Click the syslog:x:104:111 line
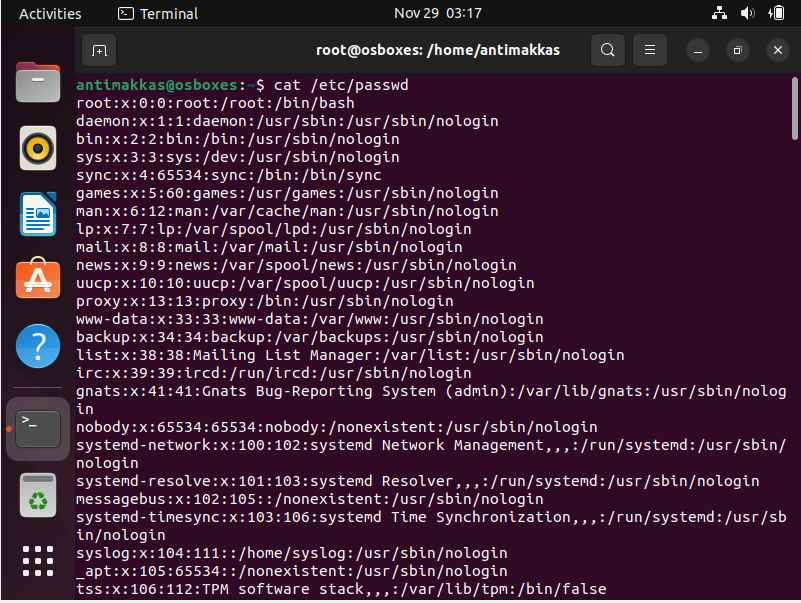 [x=292, y=553]
